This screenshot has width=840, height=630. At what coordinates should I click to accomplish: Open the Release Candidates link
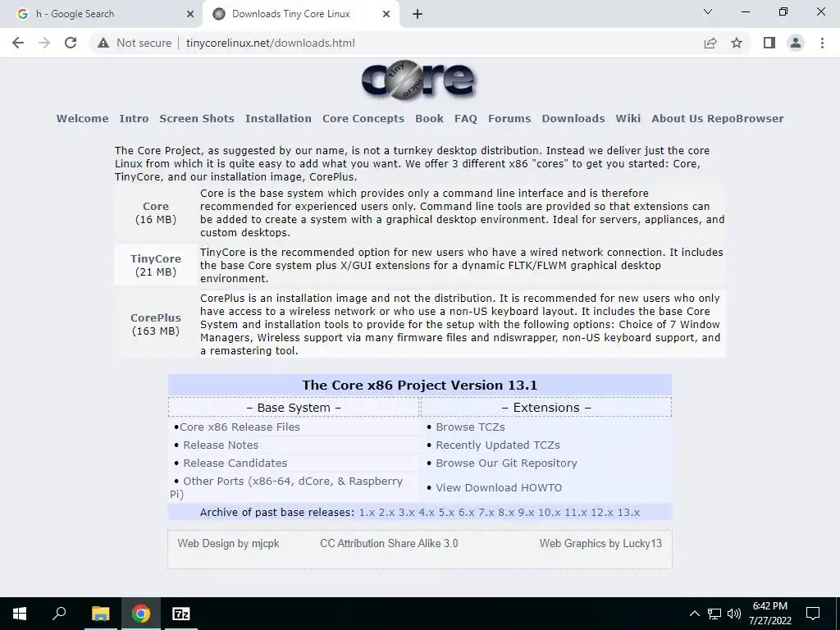click(235, 463)
